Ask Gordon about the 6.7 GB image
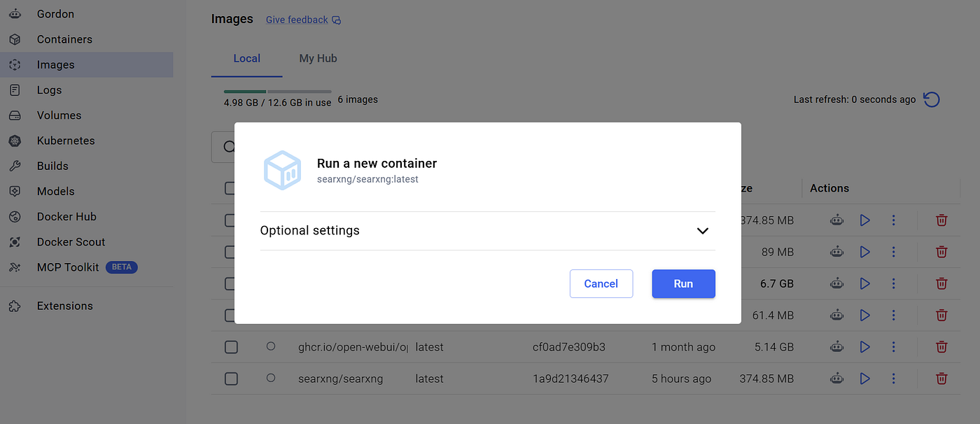The width and height of the screenshot is (980, 424). click(x=836, y=283)
